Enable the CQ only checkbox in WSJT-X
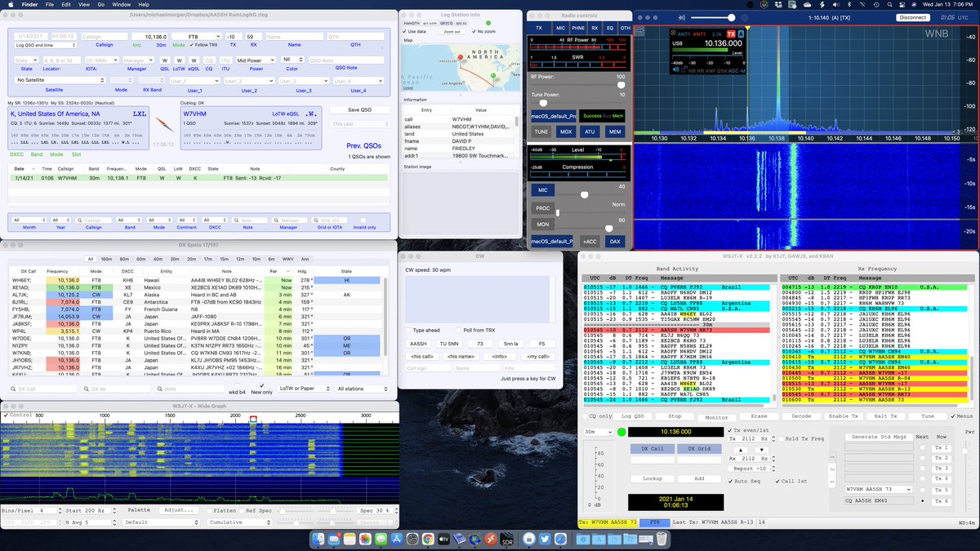 pyautogui.click(x=586, y=416)
